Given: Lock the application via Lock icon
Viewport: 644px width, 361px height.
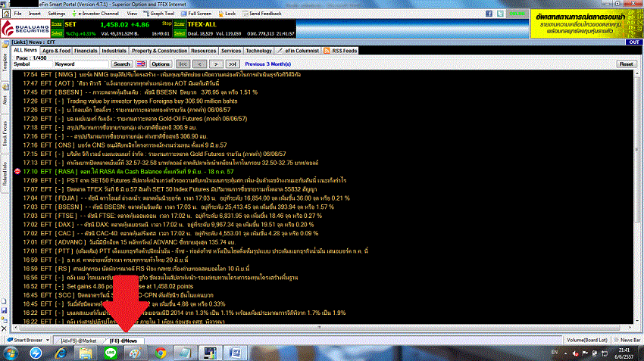Looking at the screenshot, I should (227, 14).
